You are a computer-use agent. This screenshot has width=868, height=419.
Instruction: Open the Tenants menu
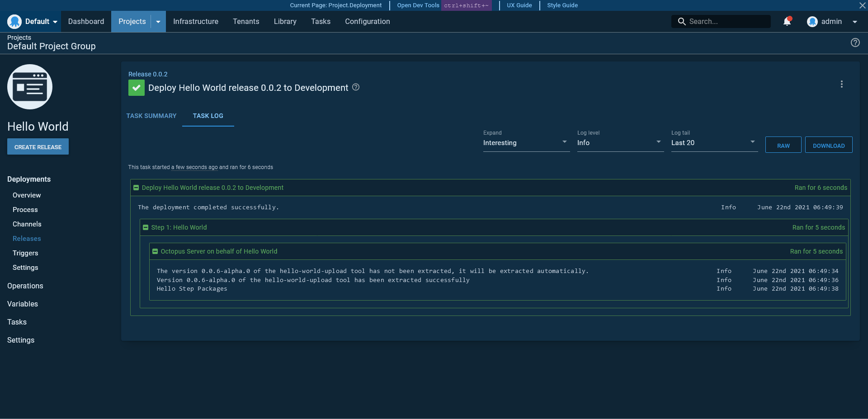(x=246, y=21)
